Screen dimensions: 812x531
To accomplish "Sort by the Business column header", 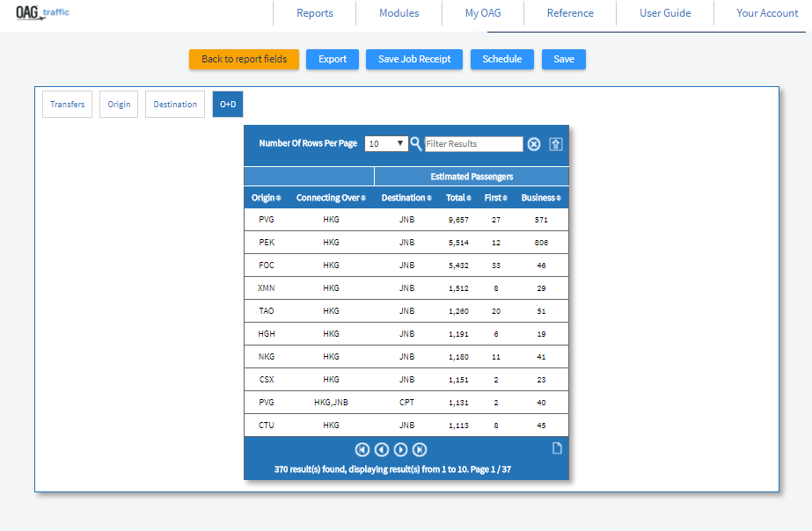I will coord(540,198).
